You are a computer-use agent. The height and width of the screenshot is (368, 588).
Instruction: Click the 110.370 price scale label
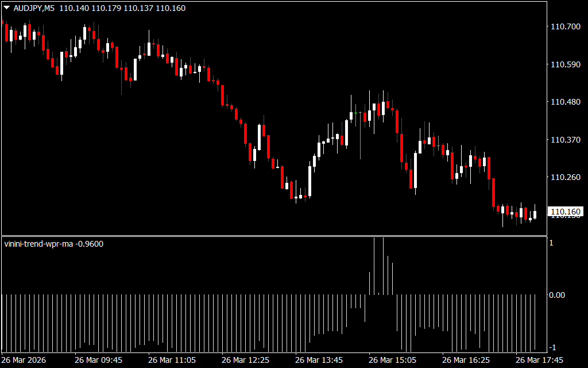[565, 140]
